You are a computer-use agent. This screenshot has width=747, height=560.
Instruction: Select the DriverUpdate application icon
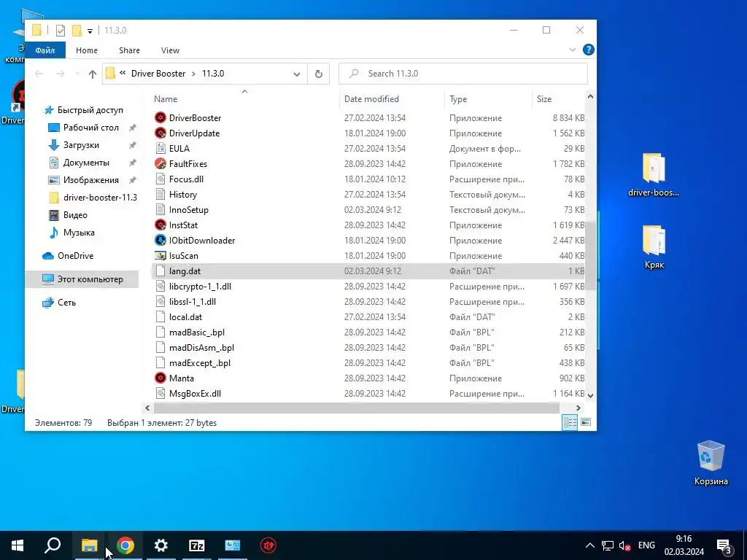pos(160,133)
